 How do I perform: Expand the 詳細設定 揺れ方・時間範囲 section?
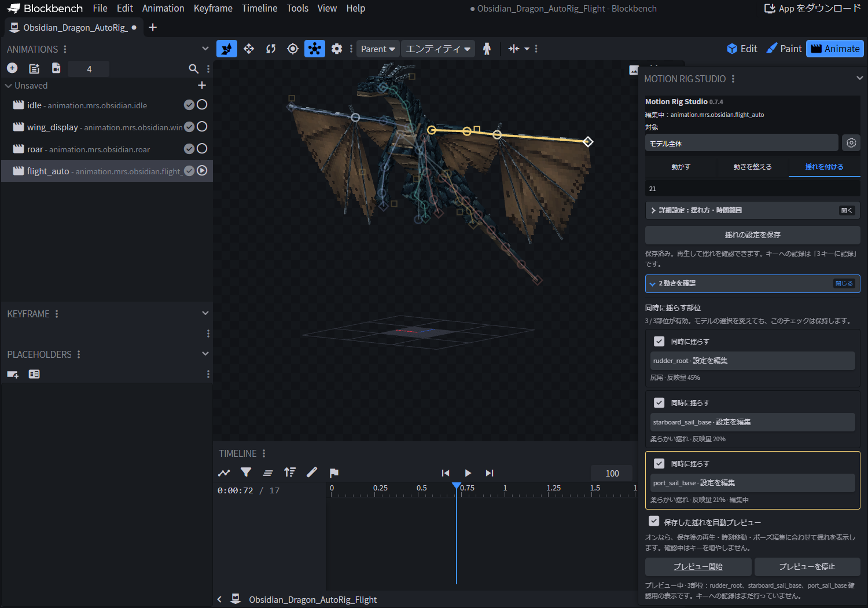pyautogui.click(x=752, y=210)
